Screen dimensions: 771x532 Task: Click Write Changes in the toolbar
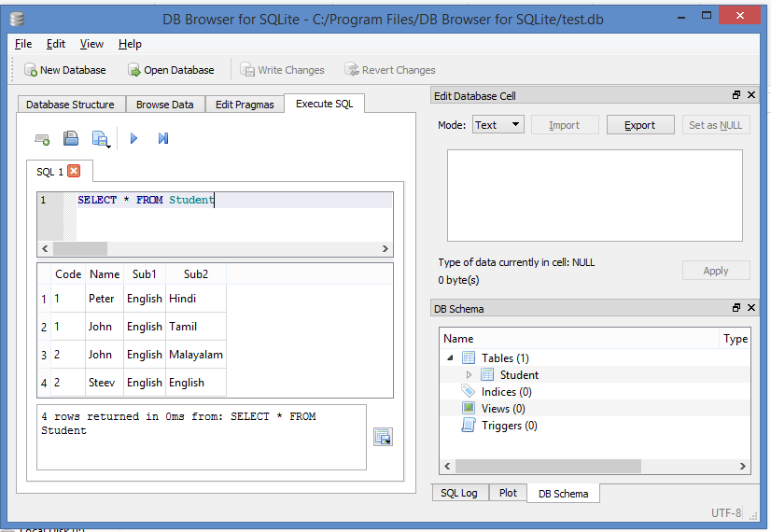[282, 70]
